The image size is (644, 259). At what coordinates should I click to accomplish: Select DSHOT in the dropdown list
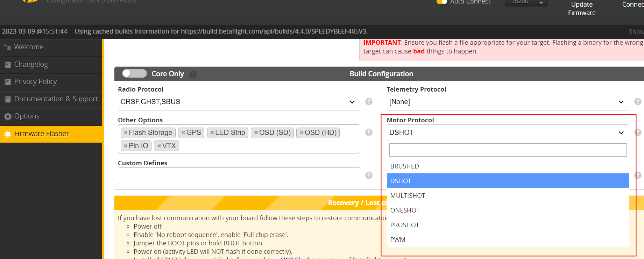(x=508, y=181)
